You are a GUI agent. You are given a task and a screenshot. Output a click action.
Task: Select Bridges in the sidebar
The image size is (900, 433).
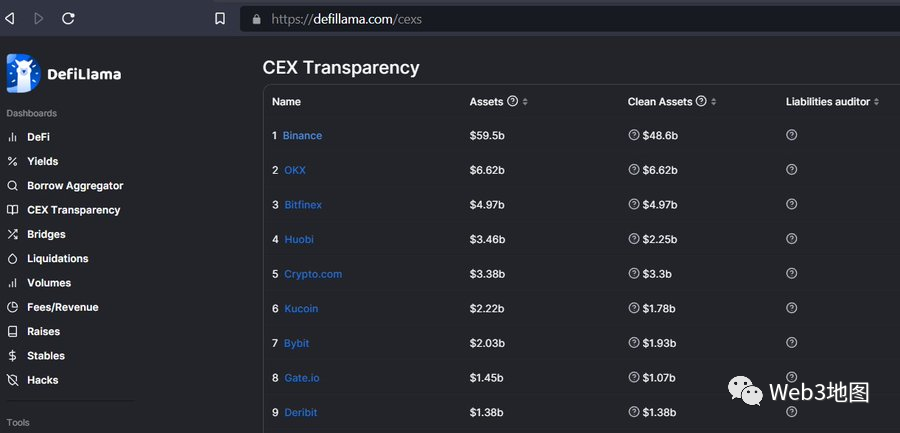[x=46, y=234]
